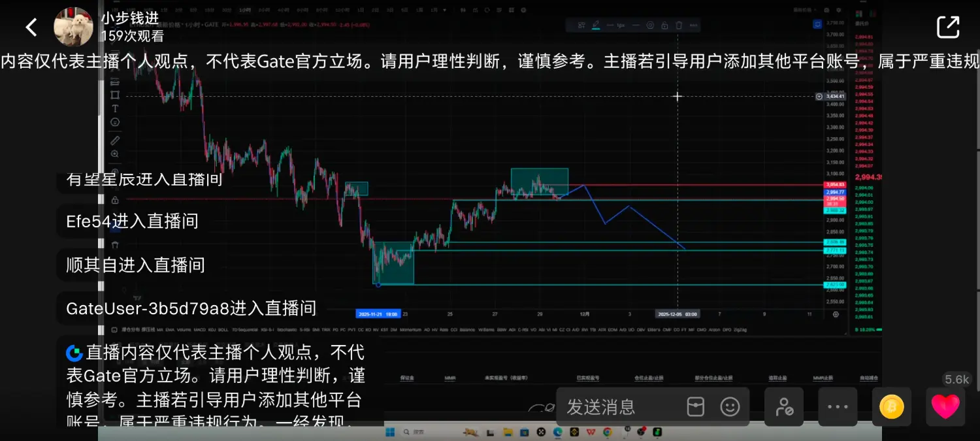This screenshot has height=441, width=980.
Task: Tap the GateUser-3b5d79a8进入直播间 chat message
Action: [191, 308]
